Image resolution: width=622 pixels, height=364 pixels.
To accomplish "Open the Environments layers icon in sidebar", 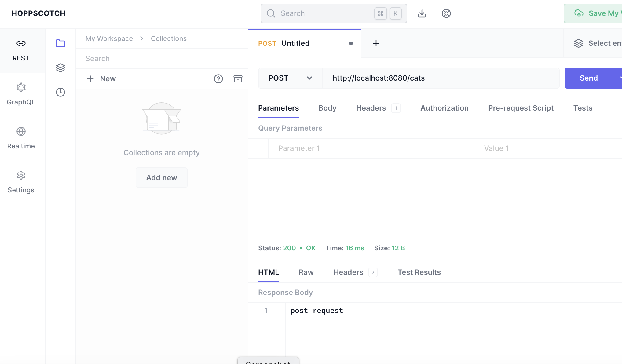I will 60,67.
